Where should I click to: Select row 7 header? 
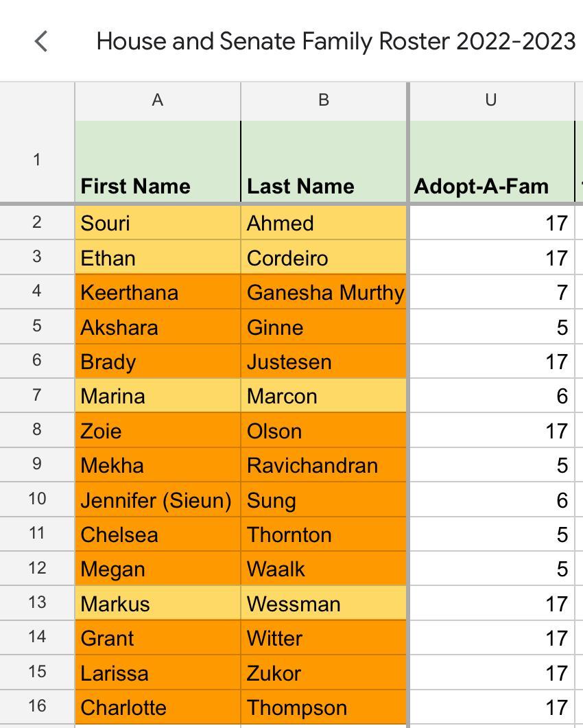click(x=37, y=396)
